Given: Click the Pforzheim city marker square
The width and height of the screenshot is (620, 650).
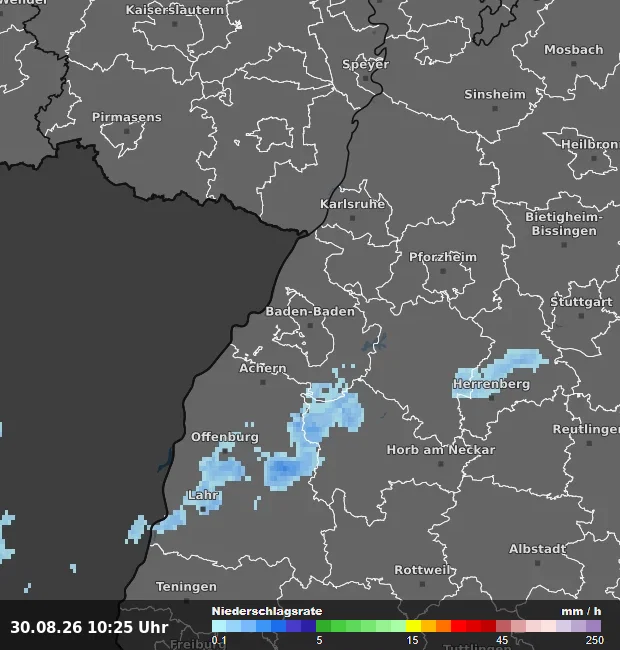Looking at the screenshot, I should (443, 271).
